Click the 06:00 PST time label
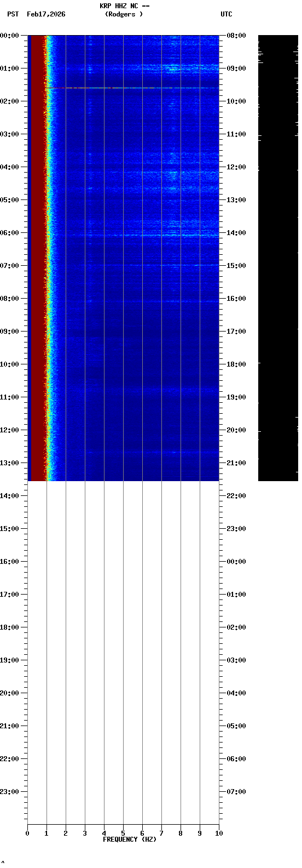The height and width of the screenshot is (868, 302). pos(9,233)
